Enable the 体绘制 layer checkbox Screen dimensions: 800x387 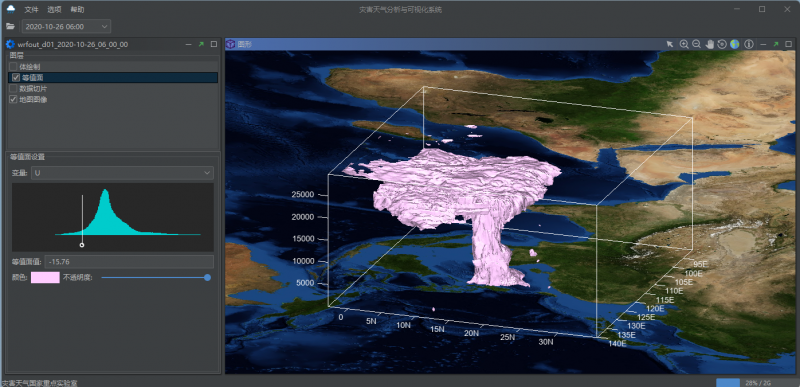pyautogui.click(x=13, y=67)
